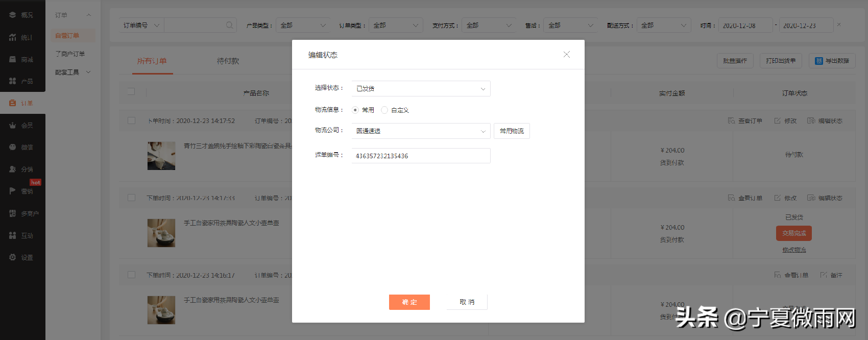The height and width of the screenshot is (340, 868).
Task: Expand the 配套工具 submenu
Action: [73, 72]
